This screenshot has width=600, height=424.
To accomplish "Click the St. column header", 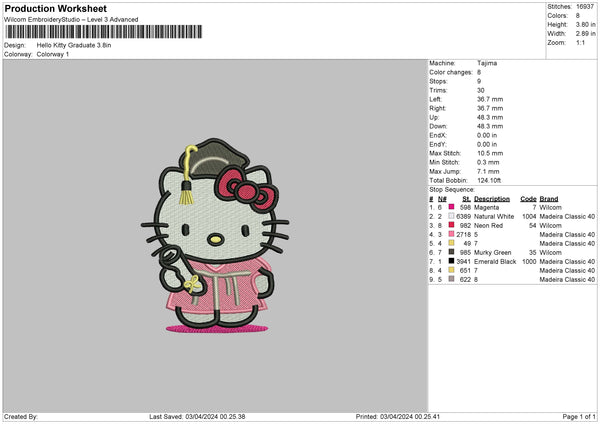I will click(x=466, y=198).
